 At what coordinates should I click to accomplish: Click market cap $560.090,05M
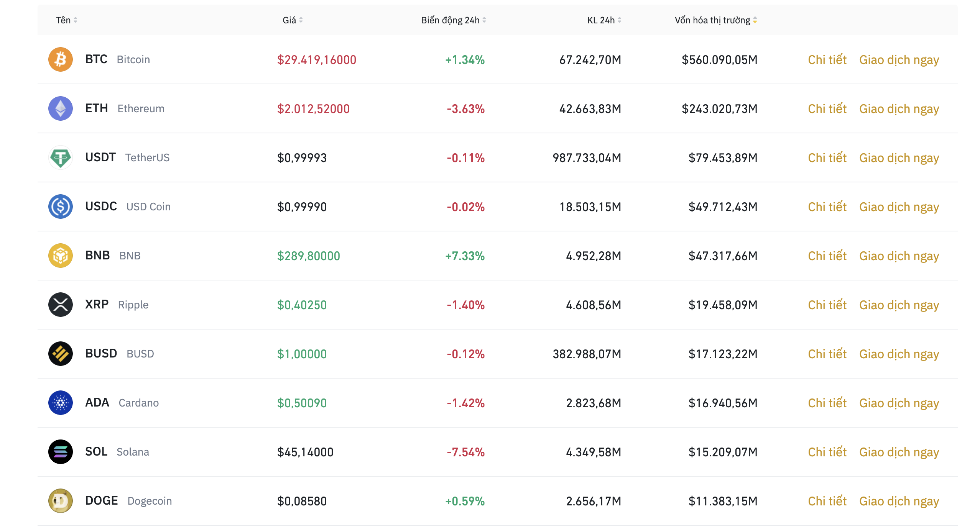[x=719, y=60]
